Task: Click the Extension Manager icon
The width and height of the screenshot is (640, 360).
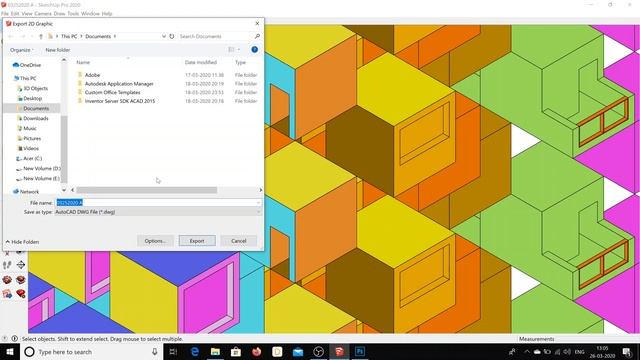Action: click(x=20, y=293)
